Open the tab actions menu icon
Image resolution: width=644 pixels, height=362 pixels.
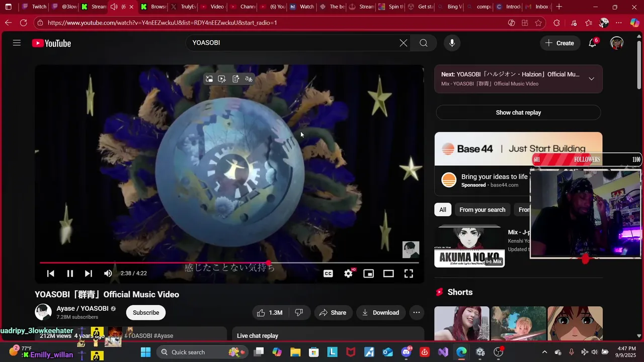(x=8, y=7)
